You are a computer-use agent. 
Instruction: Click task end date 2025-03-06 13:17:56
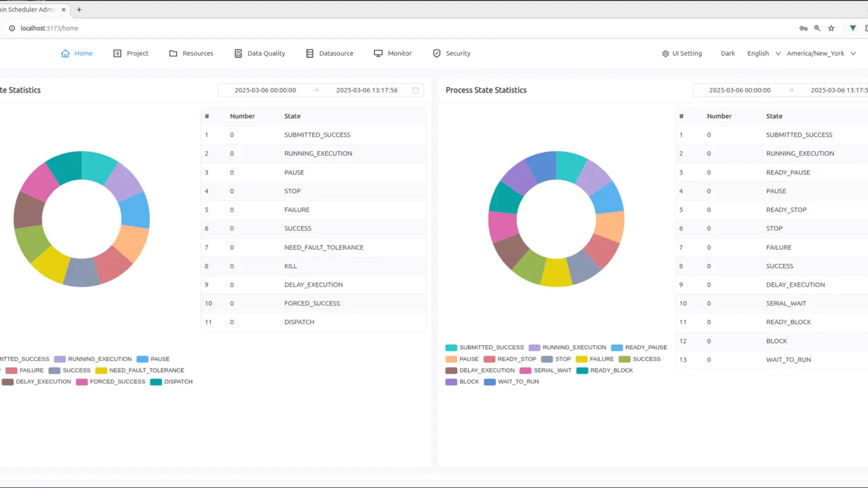coord(367,90)
